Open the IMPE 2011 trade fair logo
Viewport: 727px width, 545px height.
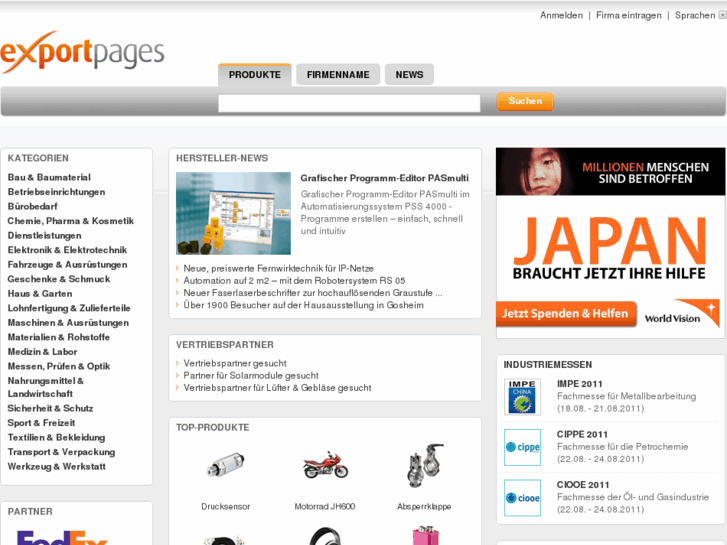pos(522,397)
